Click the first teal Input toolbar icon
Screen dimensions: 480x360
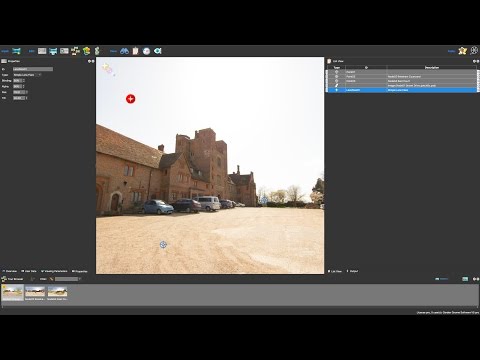pos(16,51)
